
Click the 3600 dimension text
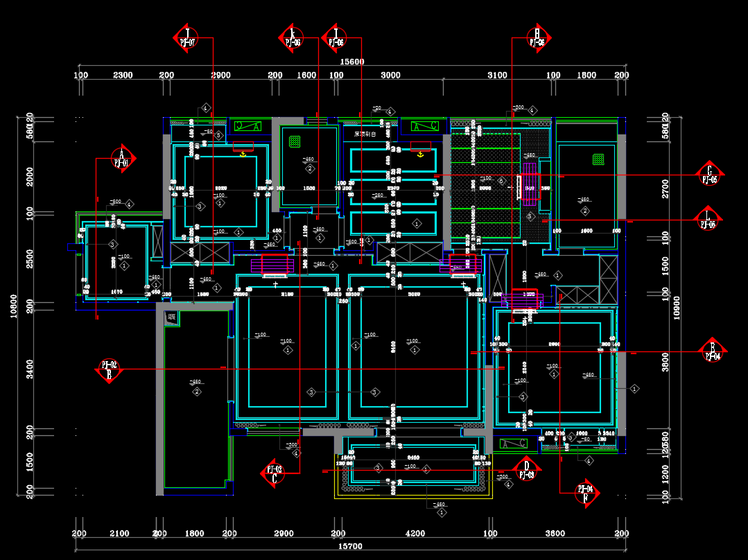coord(555,533)
